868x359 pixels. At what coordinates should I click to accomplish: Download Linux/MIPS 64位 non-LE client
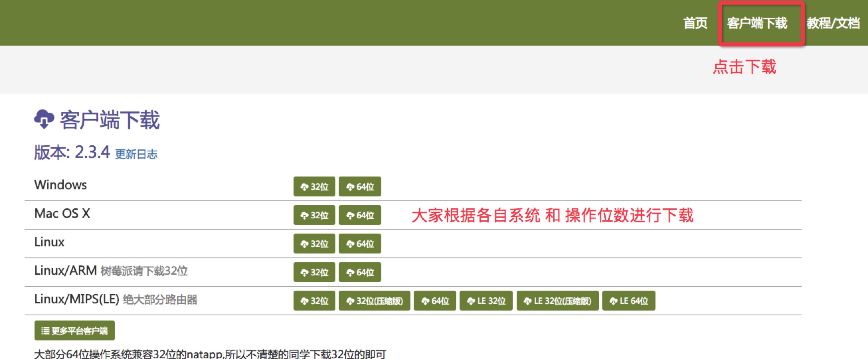[x=435, y=301]
